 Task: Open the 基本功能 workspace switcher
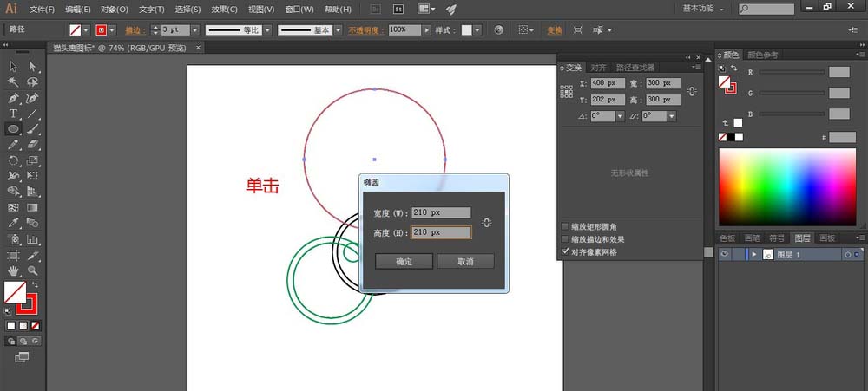[x=704, y=9]
